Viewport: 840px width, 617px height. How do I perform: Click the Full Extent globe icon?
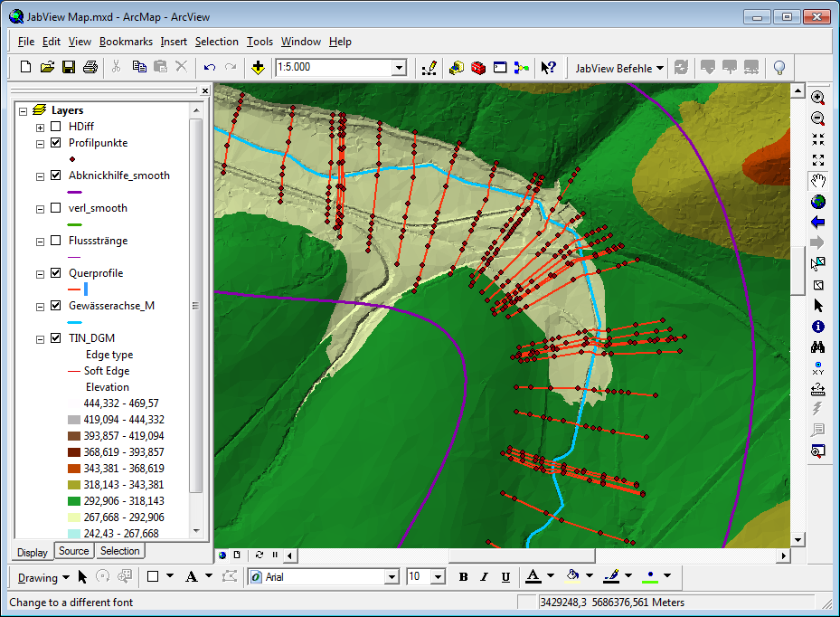click(x=818, y=202)
